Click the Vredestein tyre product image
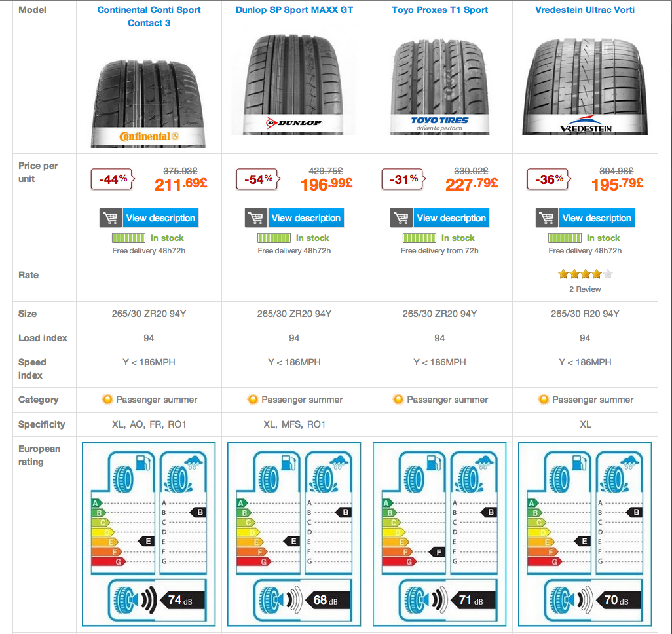Viewport: 672px width, 634px height. click(x=585, y=85)
